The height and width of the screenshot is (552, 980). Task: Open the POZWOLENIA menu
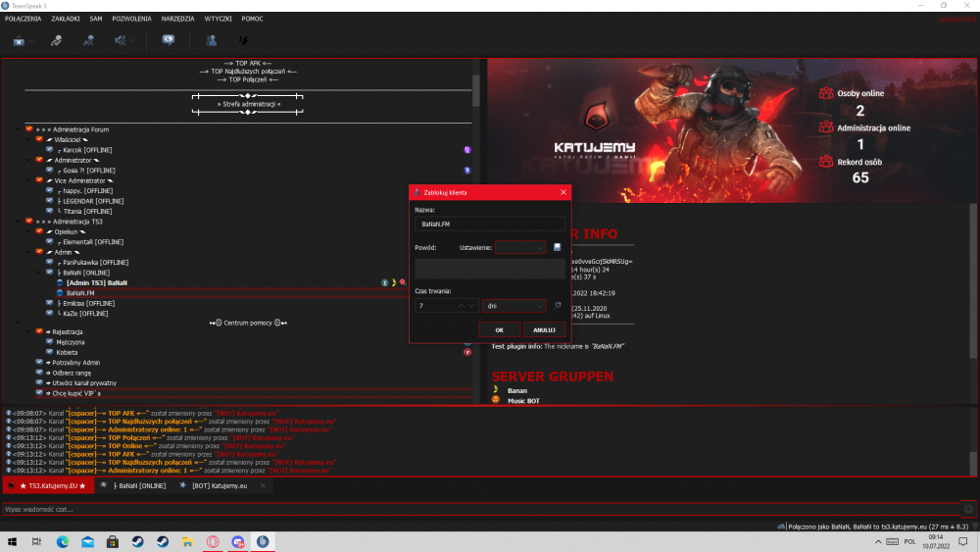click(132, 19)
